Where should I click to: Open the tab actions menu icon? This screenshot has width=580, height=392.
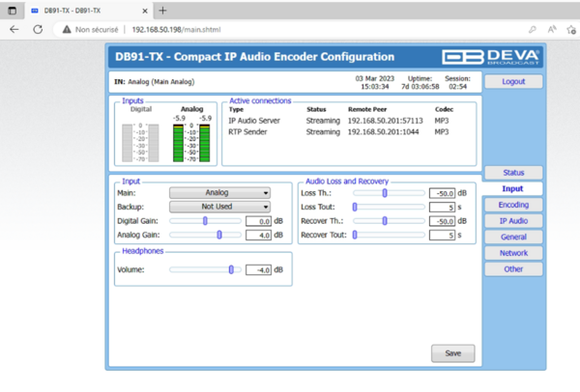pos(12,11)
